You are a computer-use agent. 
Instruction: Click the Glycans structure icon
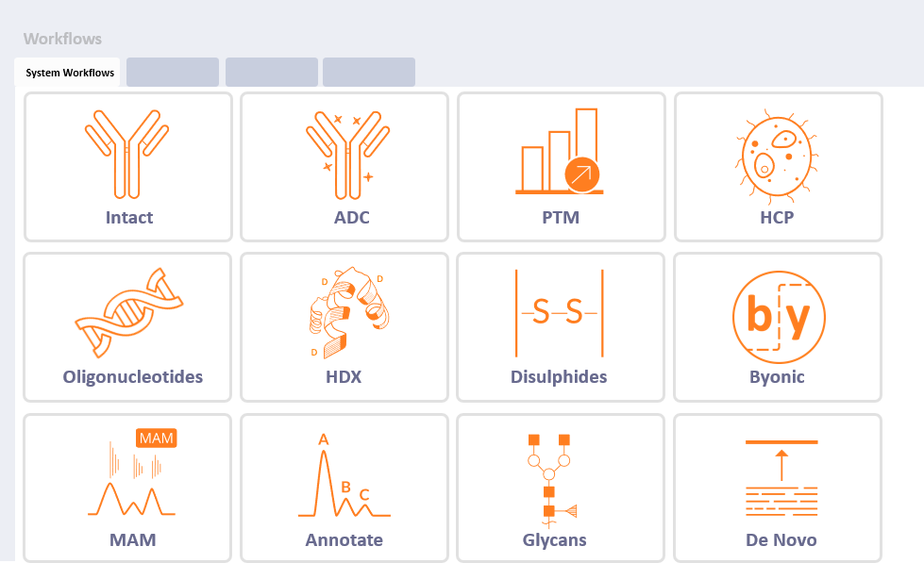click(552, 477)
